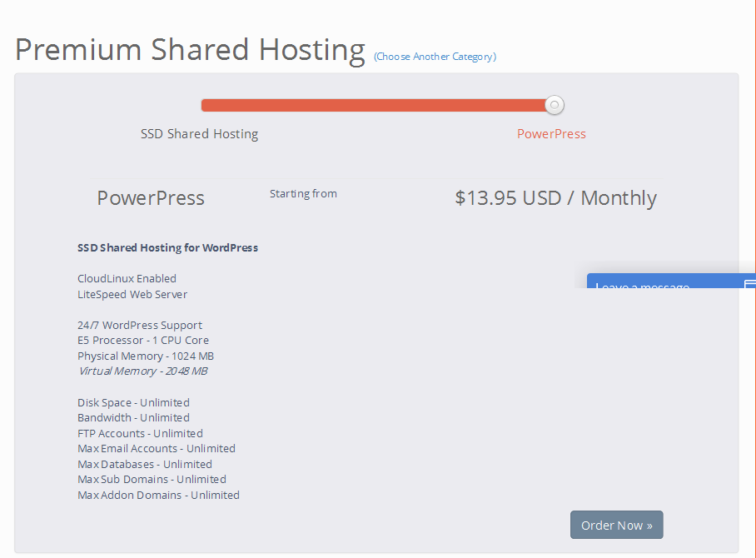Click SSD Shared Hosting for WordPress text
This screenshot has height=558, width=756.
168,248
